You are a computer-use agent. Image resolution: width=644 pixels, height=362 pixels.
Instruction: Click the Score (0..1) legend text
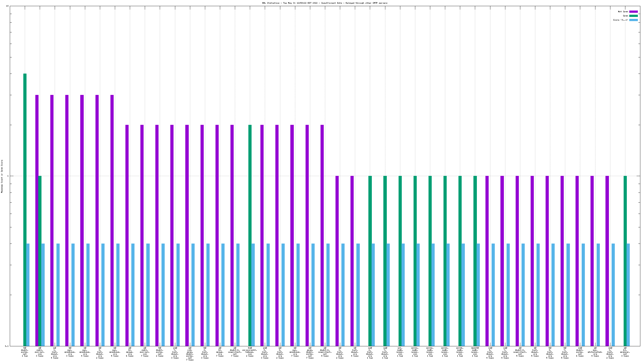(x=620, y=20)
